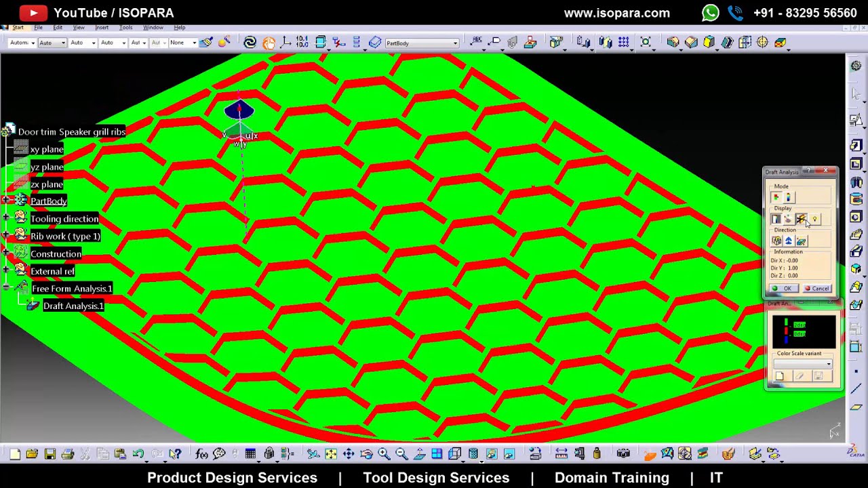Image resolution: width=868 pixels, height=488 pixels.
Task: Open the Insert menu
Action: 102,28
